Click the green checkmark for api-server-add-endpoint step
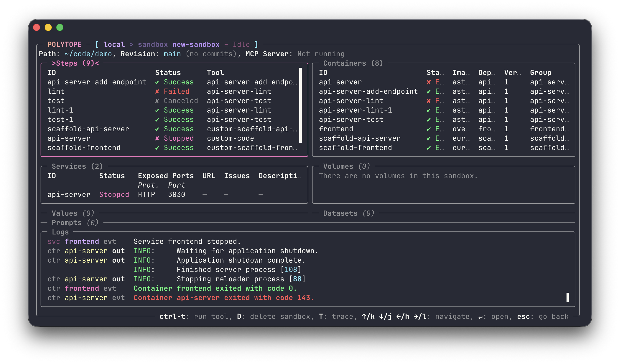Image resolution: width=620 pixels, height=364 pixels. point(157,82)
